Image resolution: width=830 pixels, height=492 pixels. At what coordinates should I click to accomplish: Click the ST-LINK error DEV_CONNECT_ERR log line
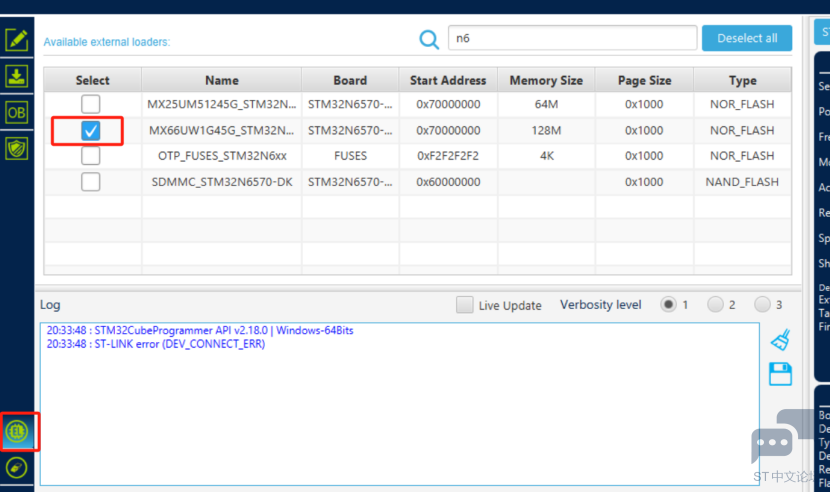(156, 344)
